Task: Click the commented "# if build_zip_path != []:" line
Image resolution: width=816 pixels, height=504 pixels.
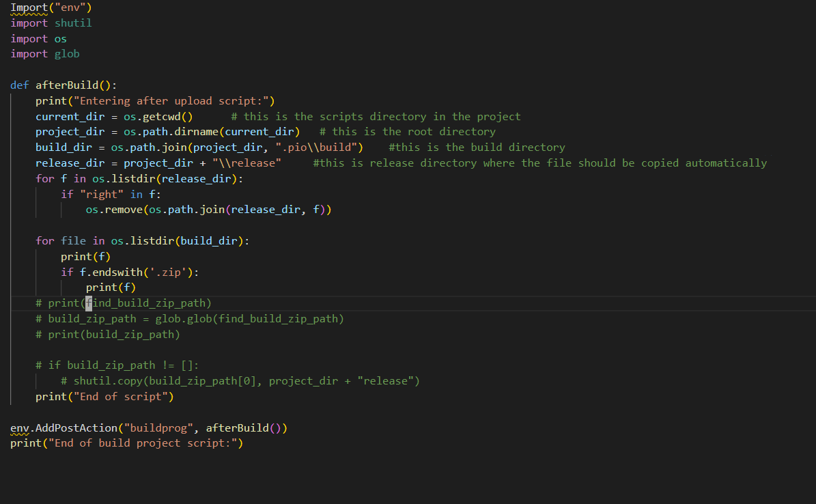Action: (117, 365)
